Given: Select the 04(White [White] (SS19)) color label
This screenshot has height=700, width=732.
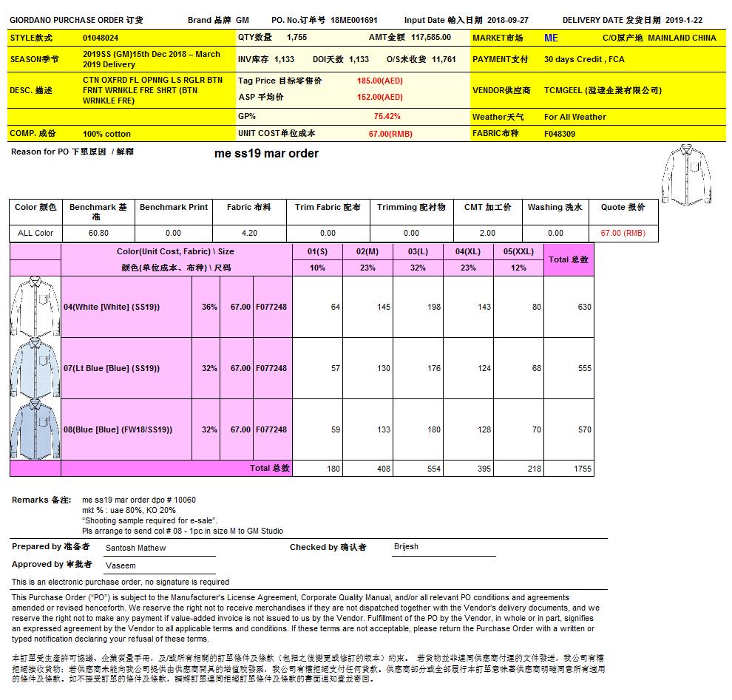Looking at the screenshot, I should click(112, 307).
